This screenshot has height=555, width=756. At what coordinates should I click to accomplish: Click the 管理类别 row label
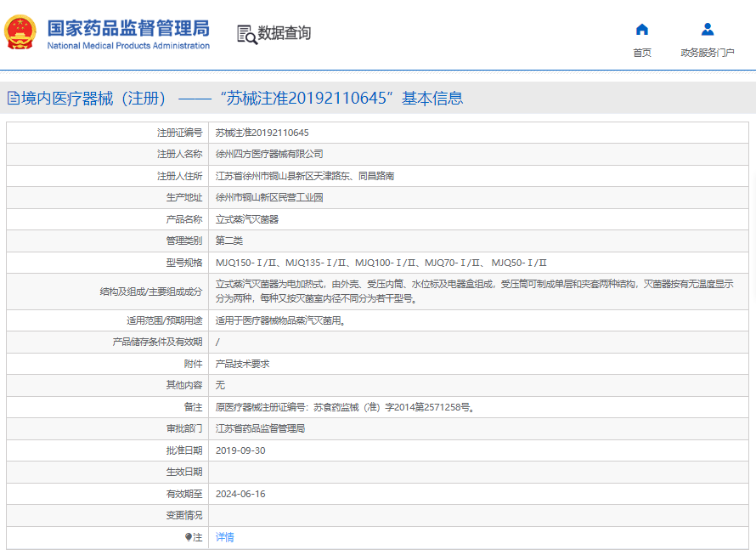click(x=184, y=241)
